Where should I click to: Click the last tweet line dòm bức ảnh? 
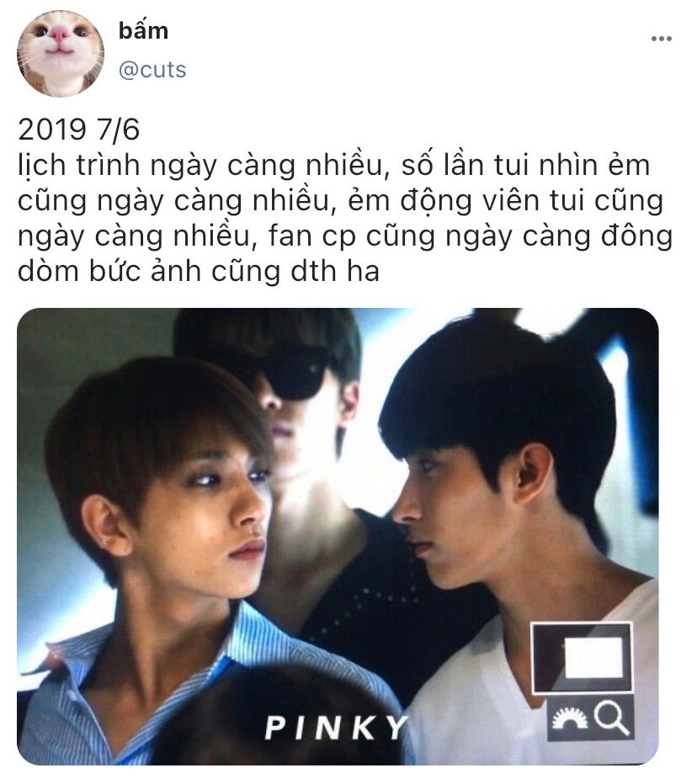[x=199, y=271]
